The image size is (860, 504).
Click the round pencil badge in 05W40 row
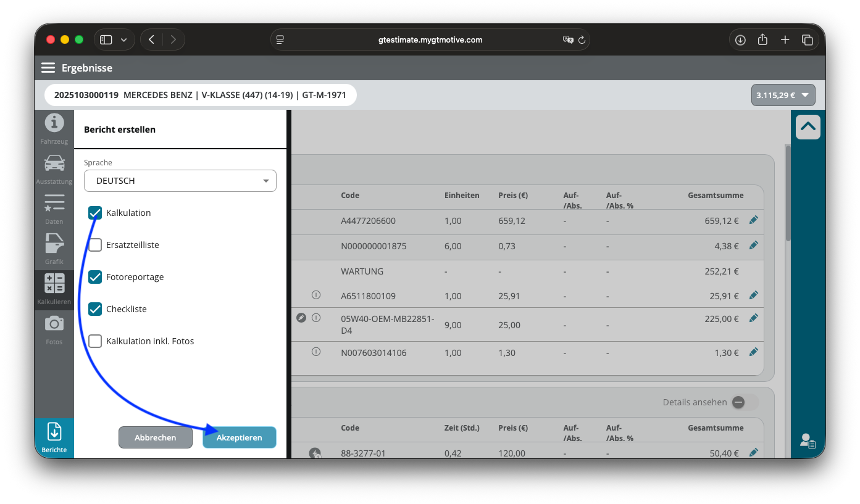click(x=301, y=318)
